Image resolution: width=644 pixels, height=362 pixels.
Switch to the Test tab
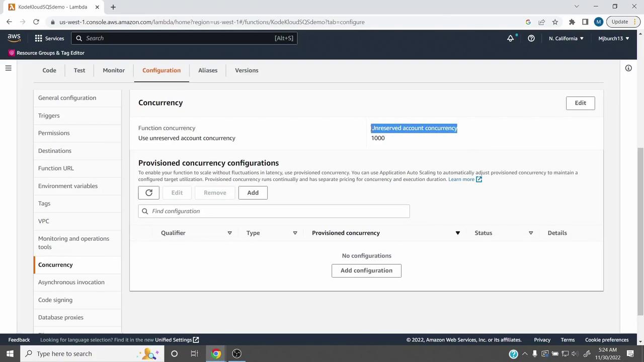pos(79,70)
